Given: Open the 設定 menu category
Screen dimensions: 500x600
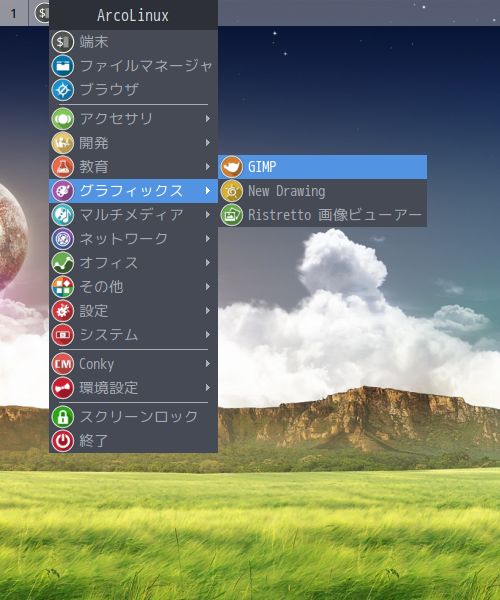Looking at the screenshot, I should (134, 311).
